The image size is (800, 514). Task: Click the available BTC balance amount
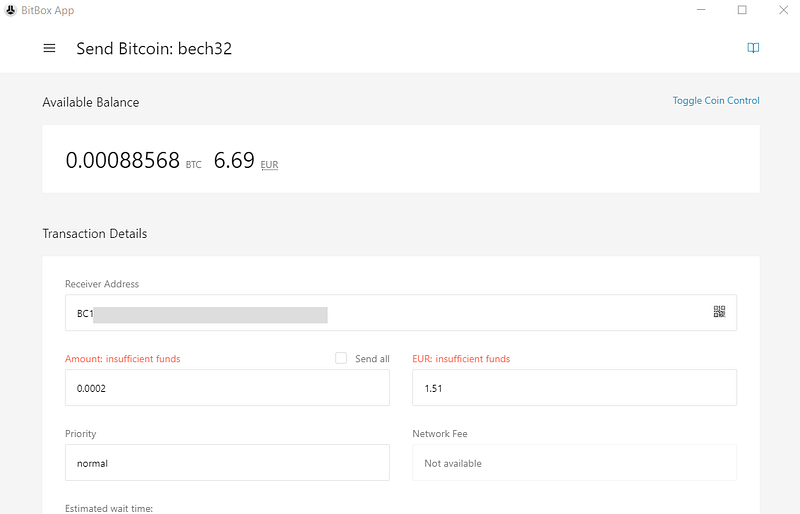(x=122, y=160)
